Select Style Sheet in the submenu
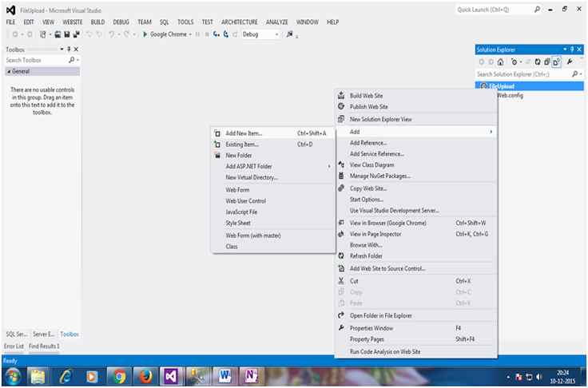This screenshot has width=588, height=388. pos(272,223)
